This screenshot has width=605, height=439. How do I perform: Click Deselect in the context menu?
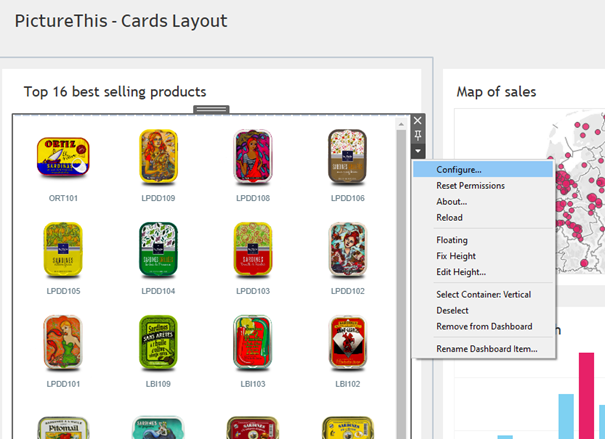(452, 311)
